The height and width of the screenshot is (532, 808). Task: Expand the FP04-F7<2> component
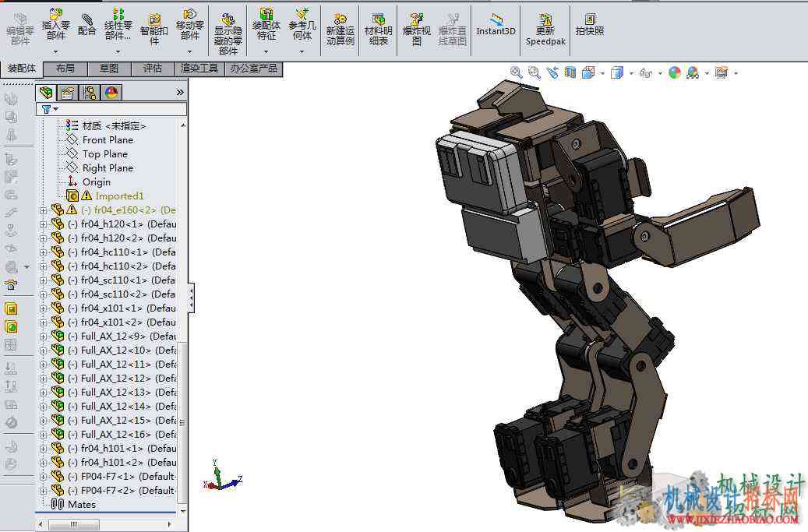pyautogui.click(x=44, y=490)
